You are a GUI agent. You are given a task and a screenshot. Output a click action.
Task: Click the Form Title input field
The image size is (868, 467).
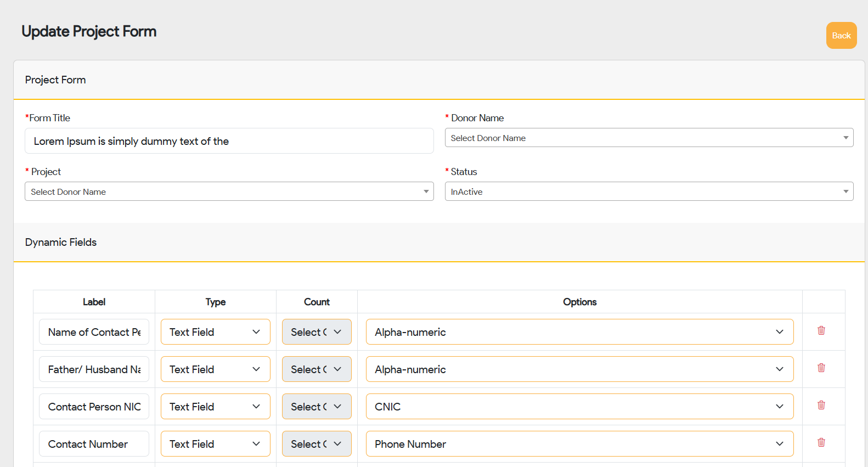tap(229, 141)
